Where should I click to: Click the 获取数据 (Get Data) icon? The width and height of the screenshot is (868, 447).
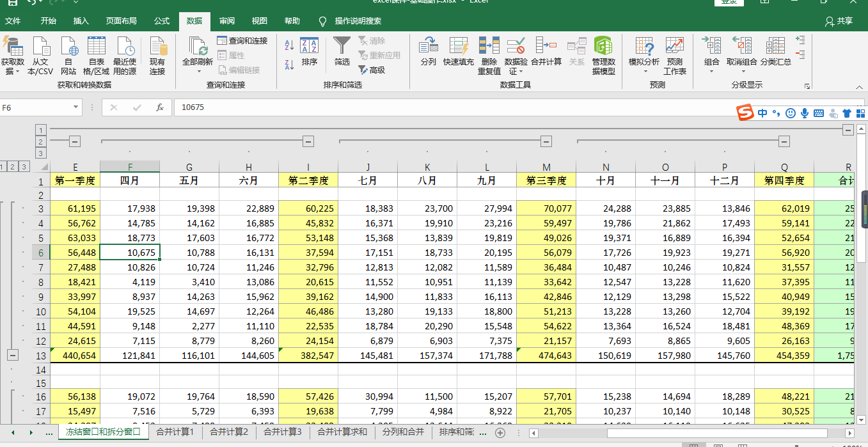tap(12, 47)
